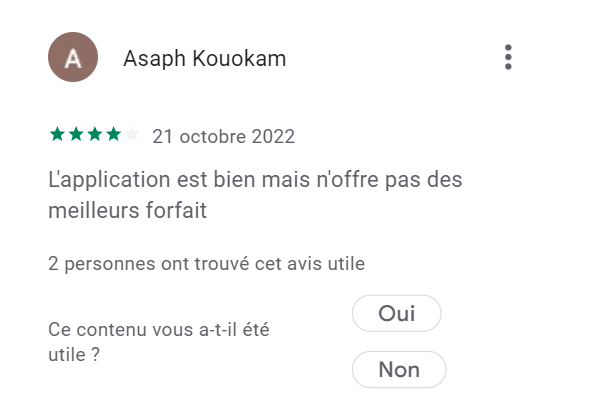This screenshot has width=591, height=405.
Task: Click the third green rating star
Action: (x=95, y=134)
